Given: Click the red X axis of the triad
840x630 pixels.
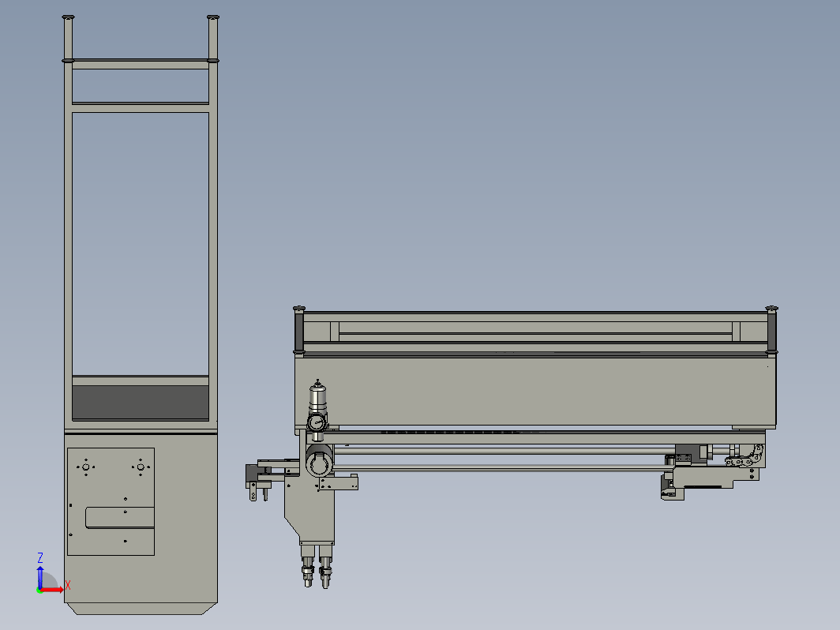Looking at the screenshot, I should point(53,590).
